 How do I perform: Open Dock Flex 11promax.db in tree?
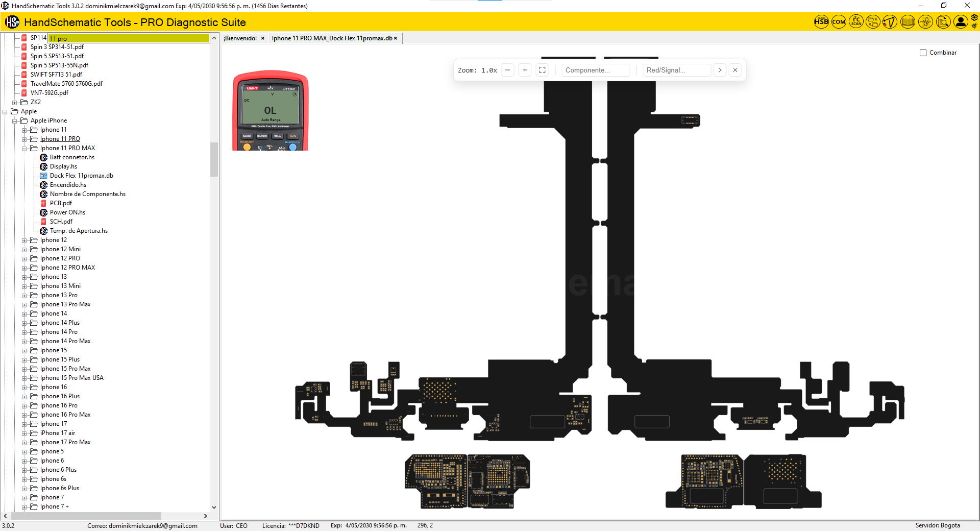coord(82,176)
